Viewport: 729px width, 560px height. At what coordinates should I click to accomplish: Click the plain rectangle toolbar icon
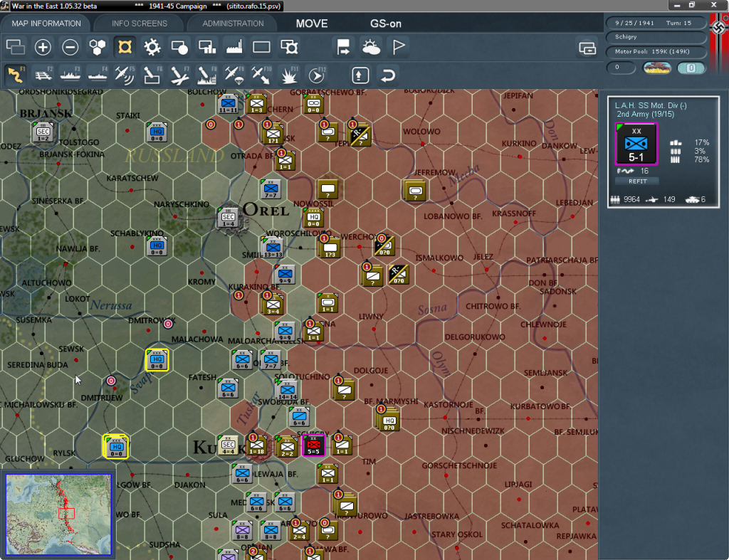click(261, 47)
